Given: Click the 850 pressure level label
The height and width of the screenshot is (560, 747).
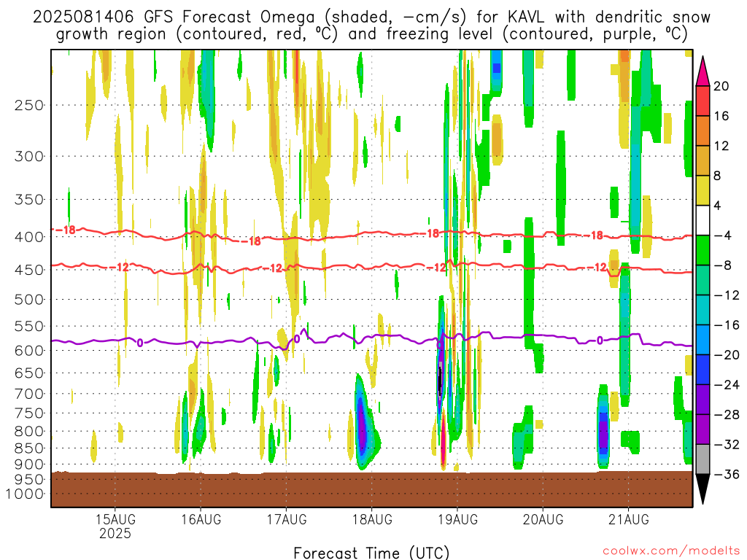Looking at the screenshot, I should (x=29, y=448).
